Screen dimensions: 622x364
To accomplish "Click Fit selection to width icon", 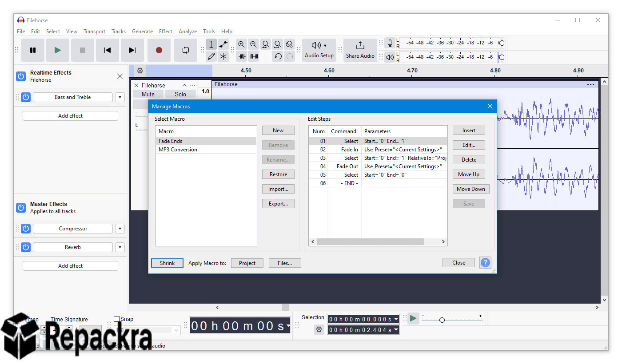I will (266, 44).
